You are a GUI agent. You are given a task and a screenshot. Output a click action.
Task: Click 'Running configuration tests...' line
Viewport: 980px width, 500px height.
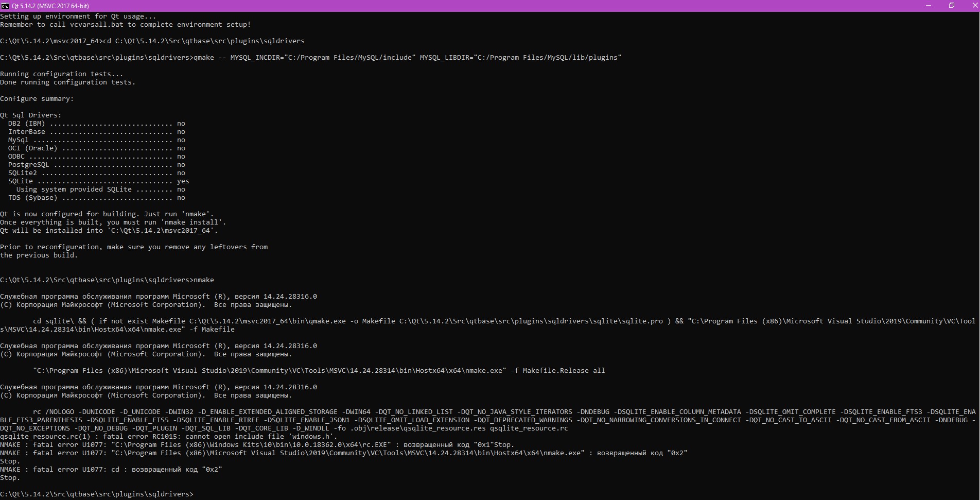[62, 74]
